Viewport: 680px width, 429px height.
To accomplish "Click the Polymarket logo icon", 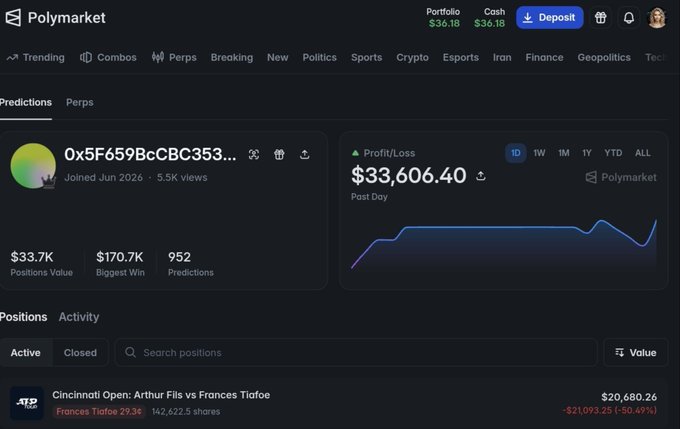I will click(13, 18).
